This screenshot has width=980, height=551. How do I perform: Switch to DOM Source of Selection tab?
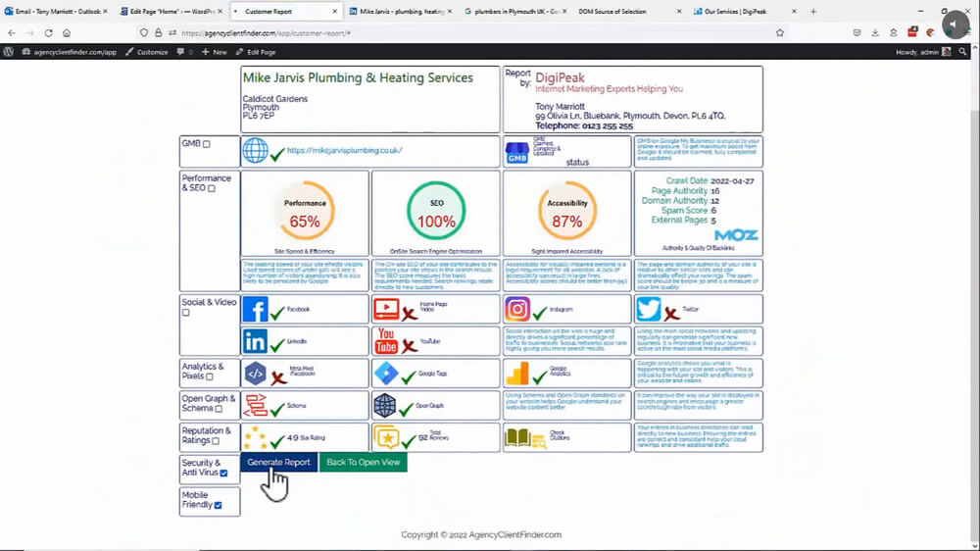629,11
